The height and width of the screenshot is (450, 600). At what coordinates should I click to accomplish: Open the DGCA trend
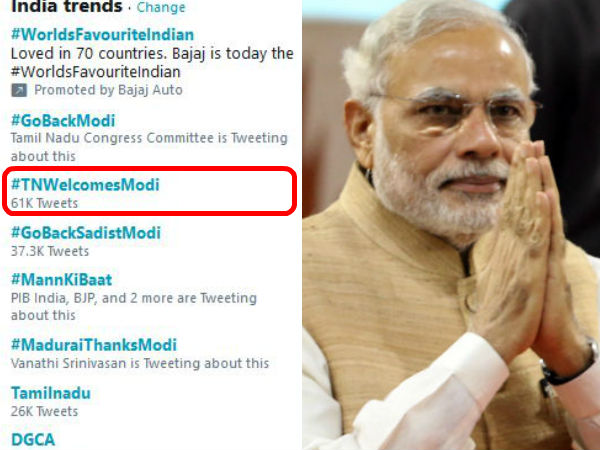pyautogui.click(x=33, y=440)
